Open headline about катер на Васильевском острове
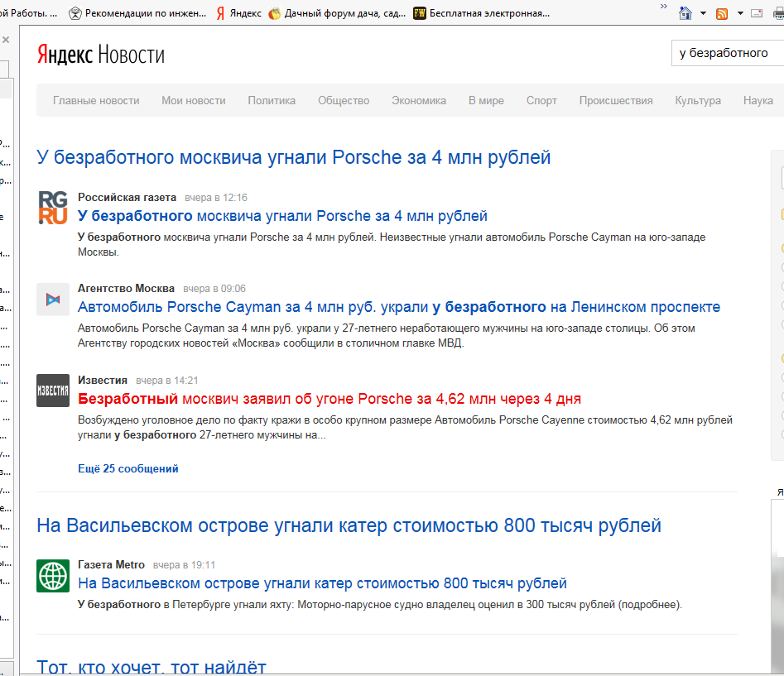The height and width of the screenshot is (676, 784). click(x=322, y=583)
